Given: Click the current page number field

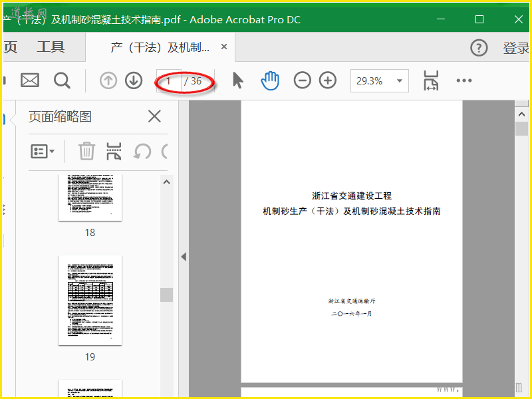Looking at the screenshot, I should [169, 80].
